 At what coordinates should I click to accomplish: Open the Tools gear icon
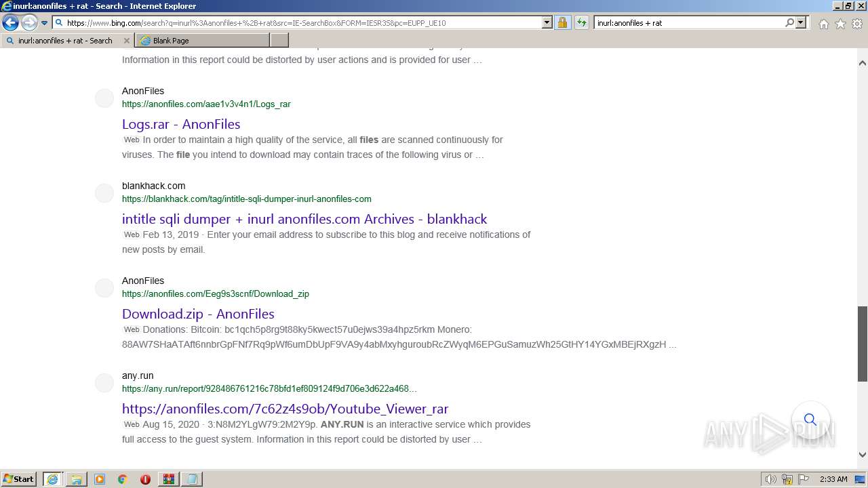(x=857, y=24)
